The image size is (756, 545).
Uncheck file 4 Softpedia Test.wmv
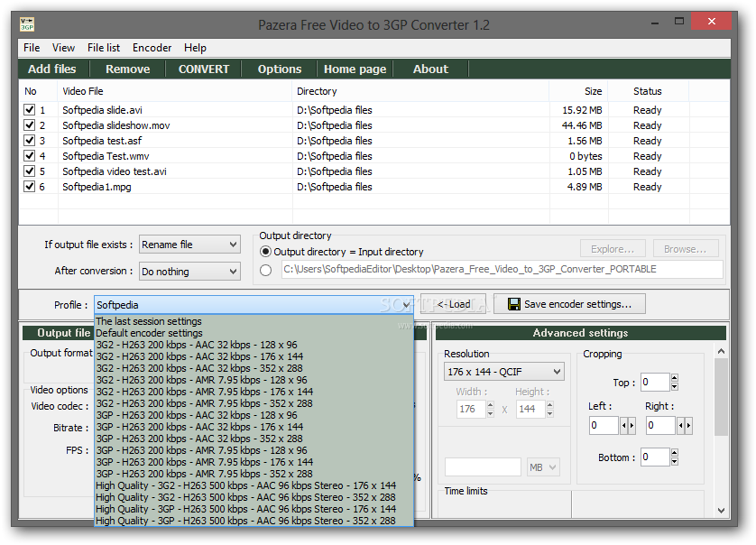[30, 156]
